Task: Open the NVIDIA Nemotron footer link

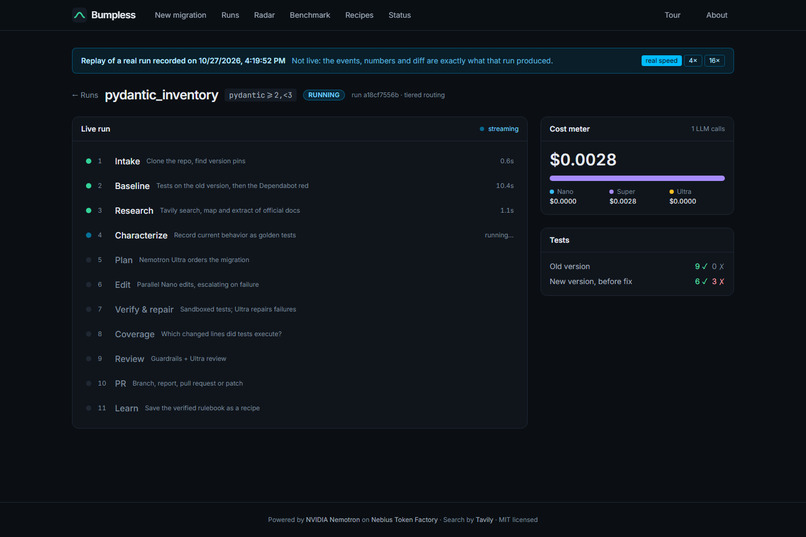Action: point(333,520)
